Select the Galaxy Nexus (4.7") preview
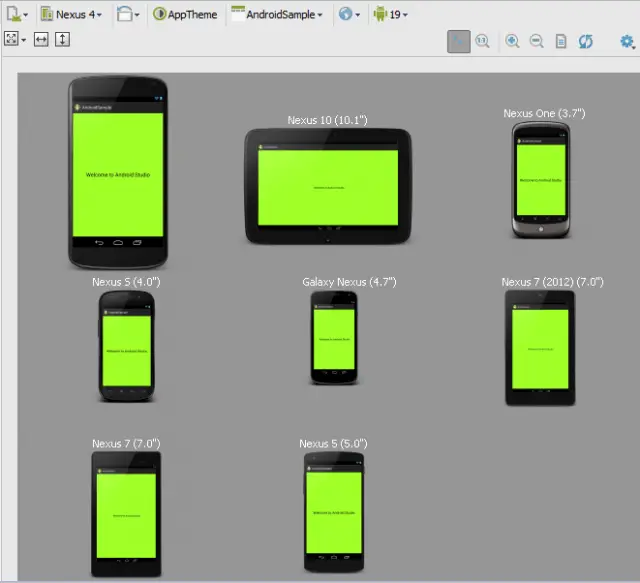Image resolution: width=640 pixels, height=583 pixels. pyautogui.click(x=335, y=338)
